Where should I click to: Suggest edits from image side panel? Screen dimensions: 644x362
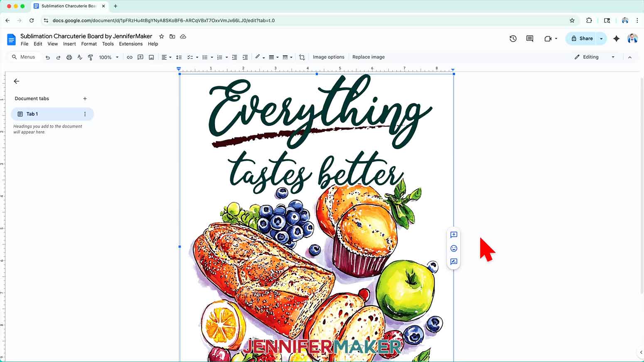454,262
